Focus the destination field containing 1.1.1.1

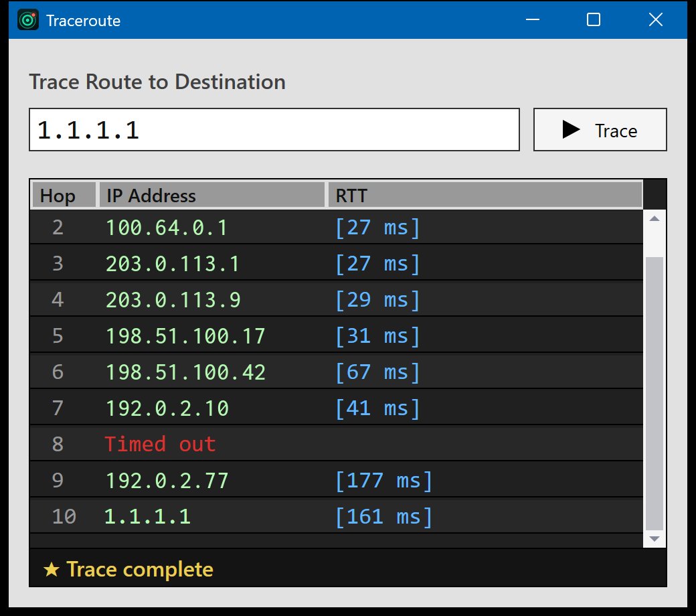click(274, 130)
